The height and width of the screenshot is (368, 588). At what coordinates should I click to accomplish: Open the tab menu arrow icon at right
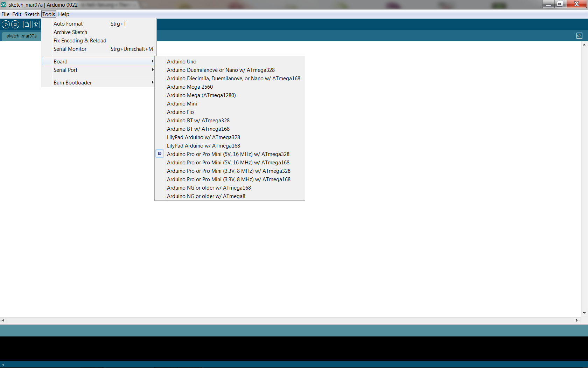pos(579,36)
